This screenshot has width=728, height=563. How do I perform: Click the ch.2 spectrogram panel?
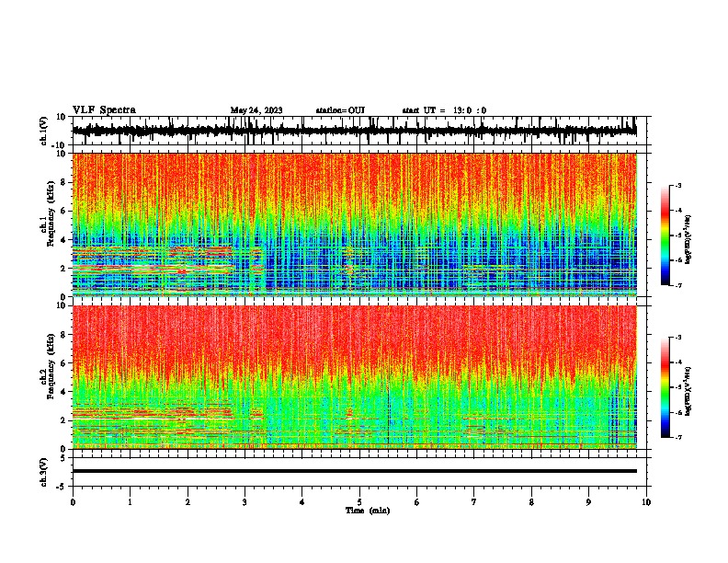click(355, 377)
